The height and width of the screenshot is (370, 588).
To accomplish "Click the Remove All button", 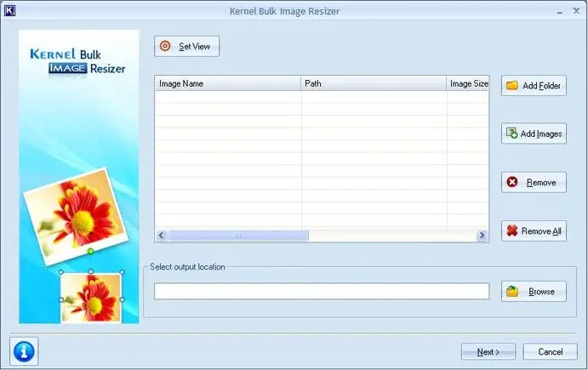I will (x=534, y=231).
